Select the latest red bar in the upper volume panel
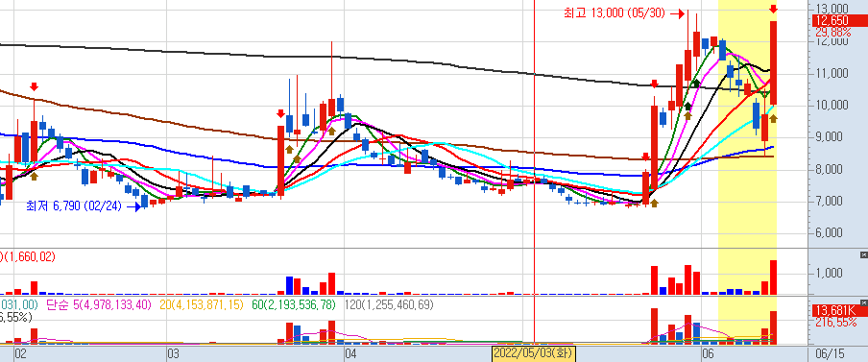The image size is (868, 362). click(773, 278)
